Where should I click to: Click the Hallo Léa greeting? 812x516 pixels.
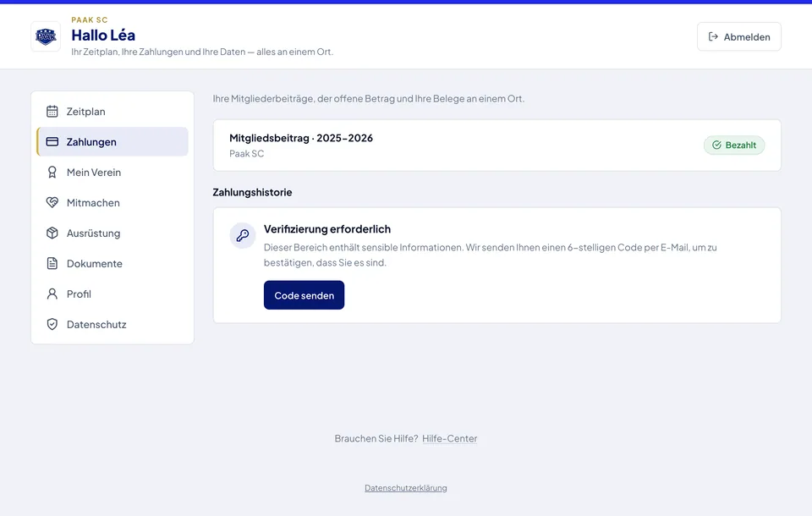[x=103, y=36]
